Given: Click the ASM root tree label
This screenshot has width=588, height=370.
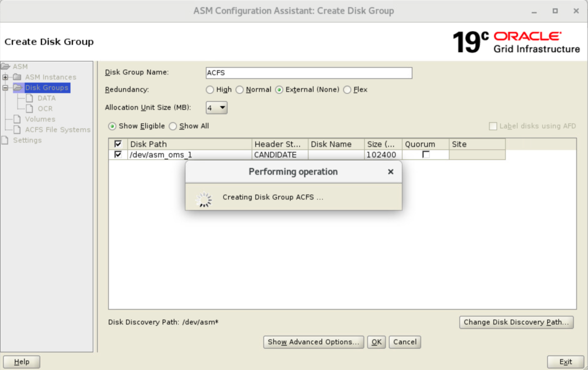Looking at the screenshot, I should click(x=20, y=66).
